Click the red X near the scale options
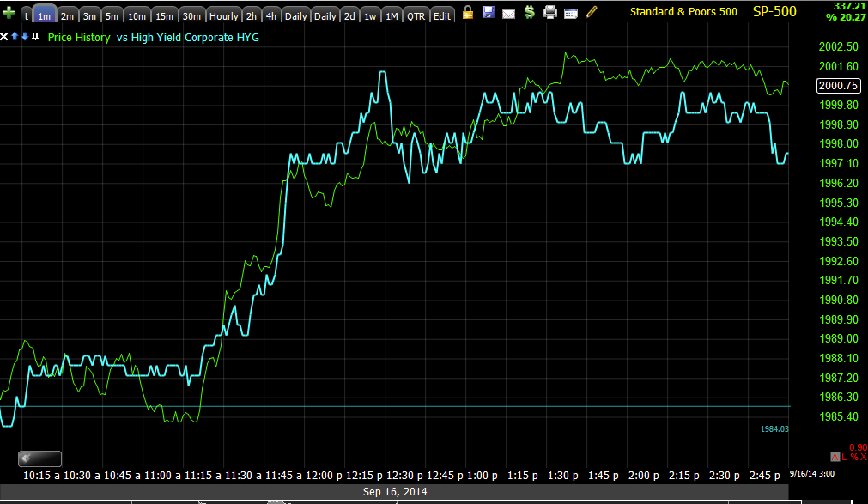The height and width of the screenshot is (504, 868). (864, 457)
